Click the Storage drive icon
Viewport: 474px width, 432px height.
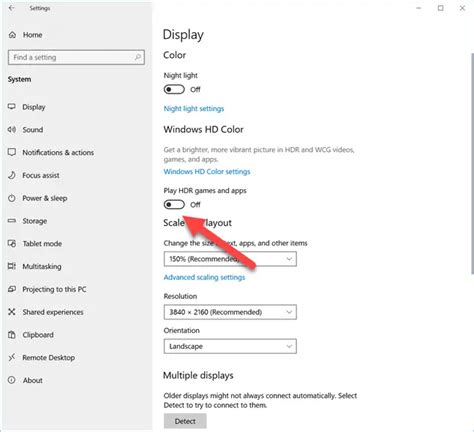click(12, 221)
